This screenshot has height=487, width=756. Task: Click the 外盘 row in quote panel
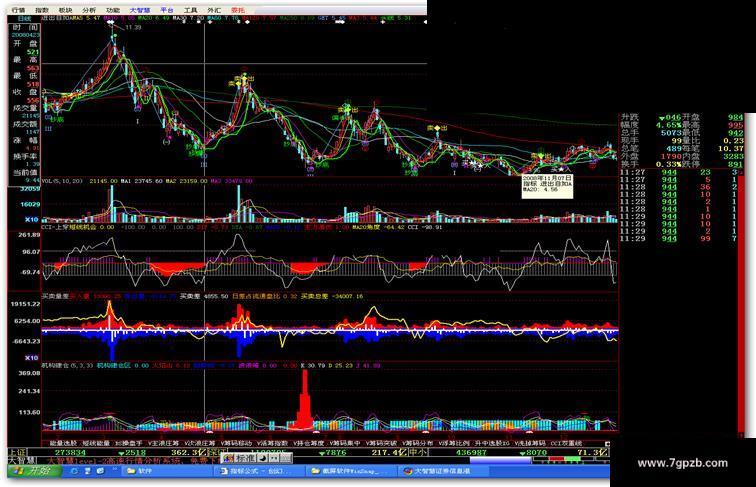pos(650,156)
